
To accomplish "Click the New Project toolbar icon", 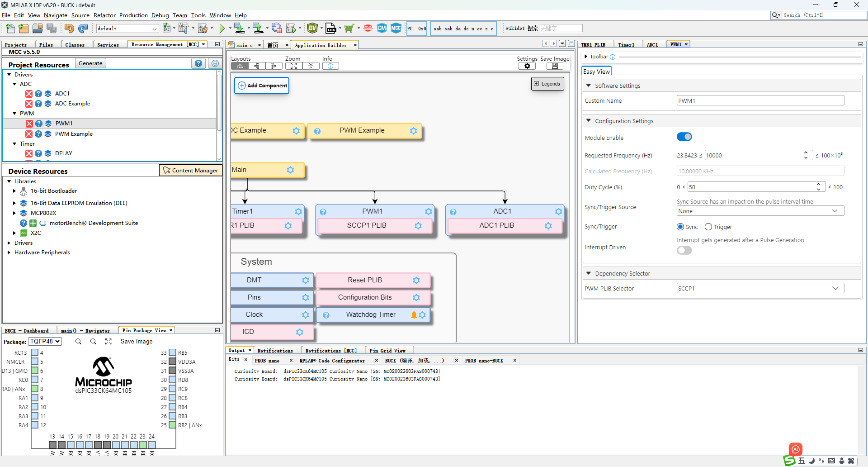I will [x=24, y=29].
